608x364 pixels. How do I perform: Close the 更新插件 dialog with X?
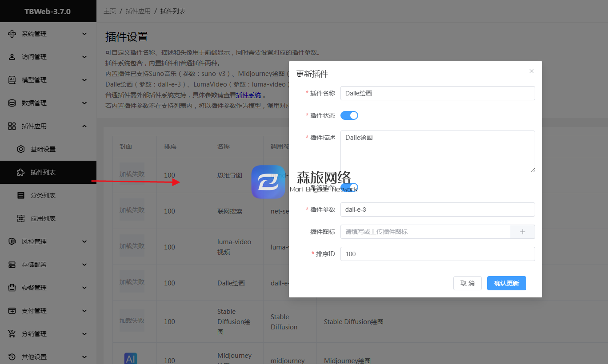pos(532,71)
